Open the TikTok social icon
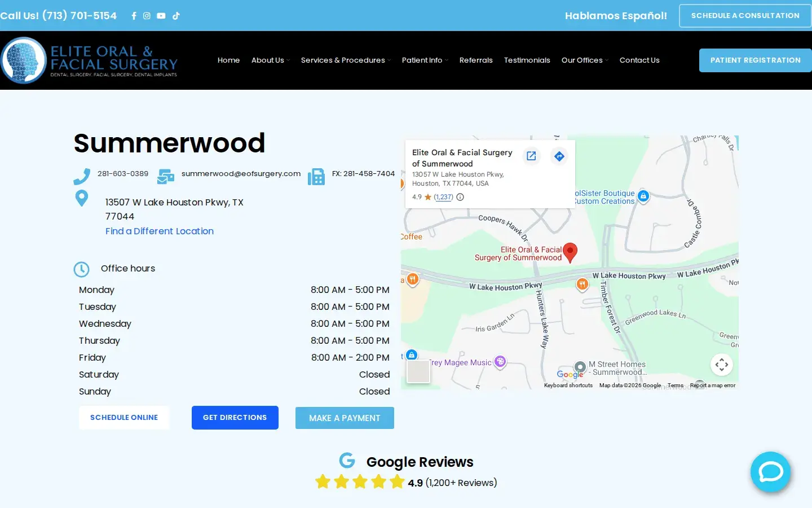This screenshot has width=812, height=508. [176, 16]
